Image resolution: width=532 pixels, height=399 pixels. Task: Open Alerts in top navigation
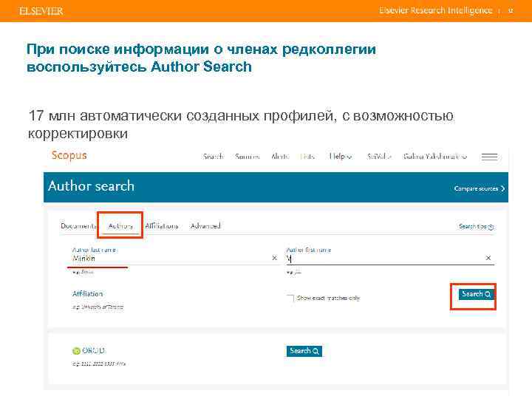280,157
